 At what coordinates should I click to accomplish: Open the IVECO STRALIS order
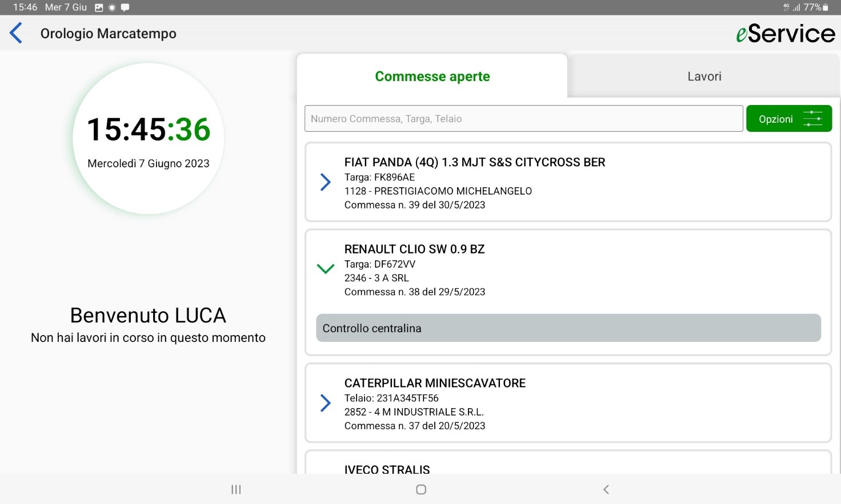point(568,462)
